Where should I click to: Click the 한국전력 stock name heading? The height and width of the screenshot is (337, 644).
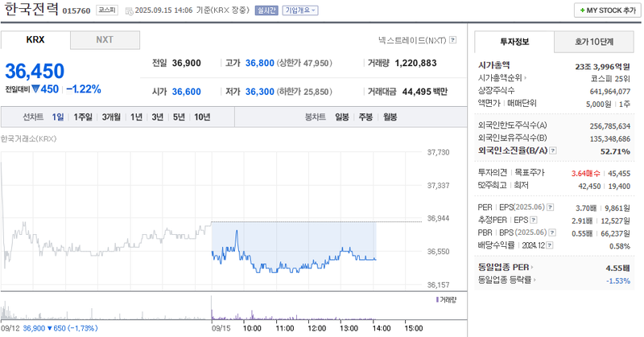tap(31, 9)
